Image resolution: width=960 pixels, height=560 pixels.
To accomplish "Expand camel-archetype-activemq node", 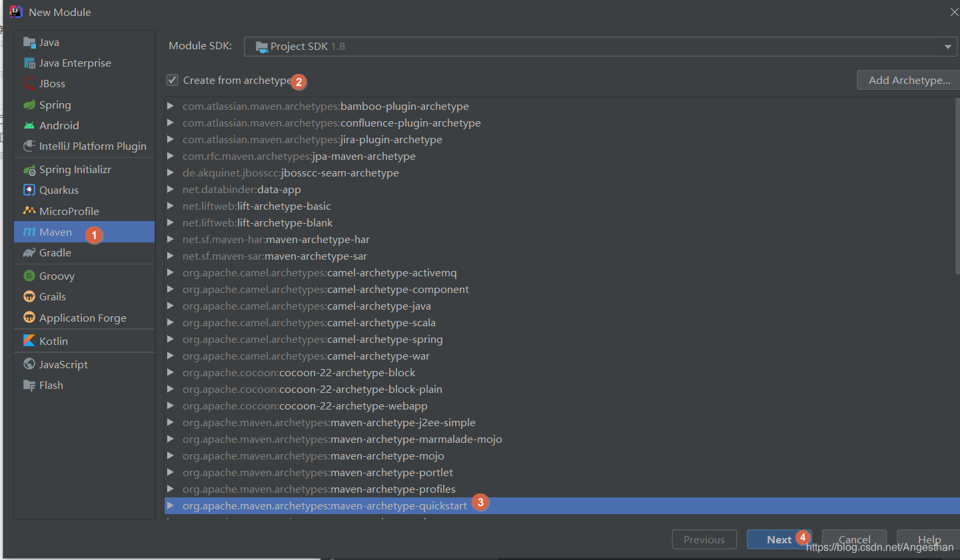I will click(171, 272).
